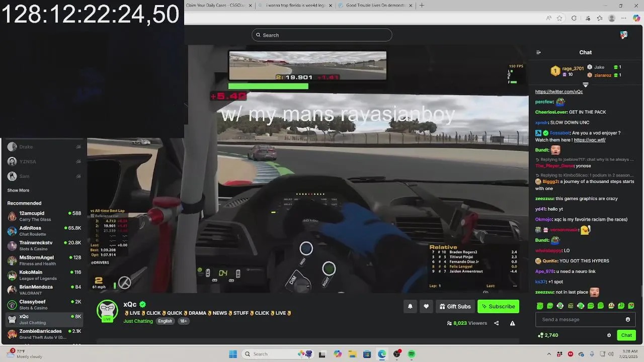
Task: Close the Good Trouble Lives On tab
Action: (411, 5)
